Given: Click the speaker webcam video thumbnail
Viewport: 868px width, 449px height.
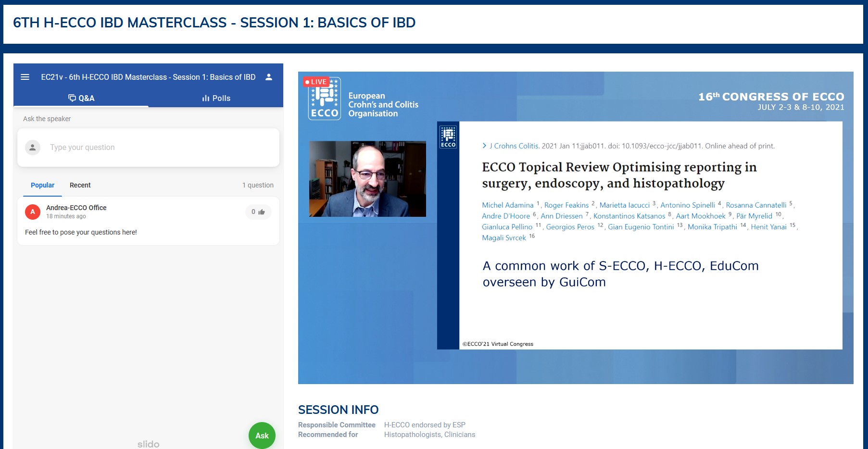Looking at the screenshot, I should point(367,179).
